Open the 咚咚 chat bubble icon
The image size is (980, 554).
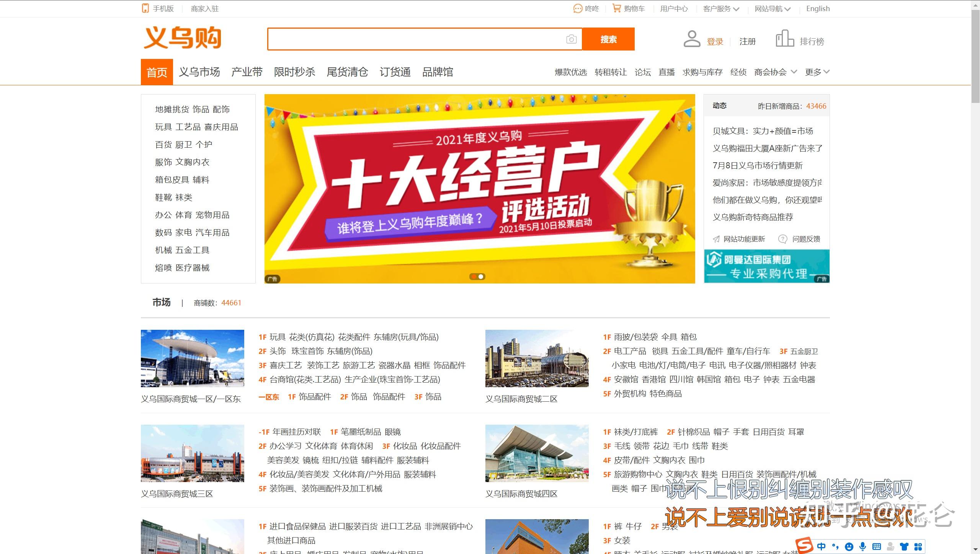pyautogui.click(x=577, y=8)
